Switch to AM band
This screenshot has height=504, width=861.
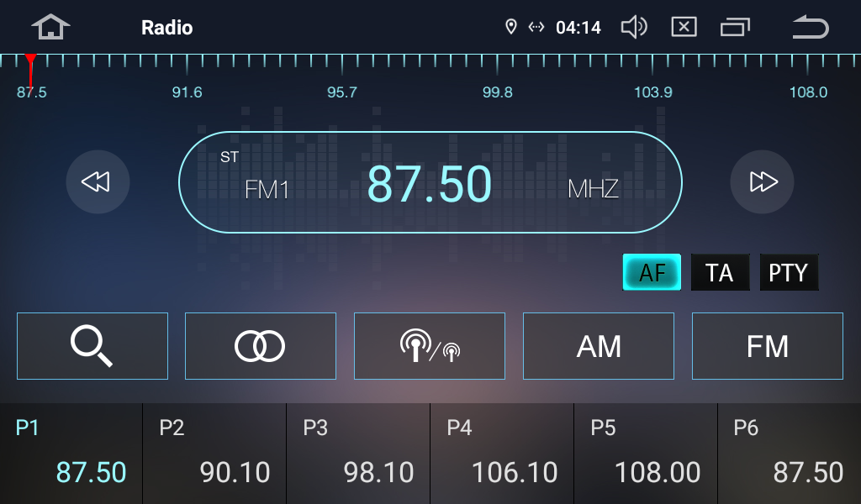(x=599, y=346)
